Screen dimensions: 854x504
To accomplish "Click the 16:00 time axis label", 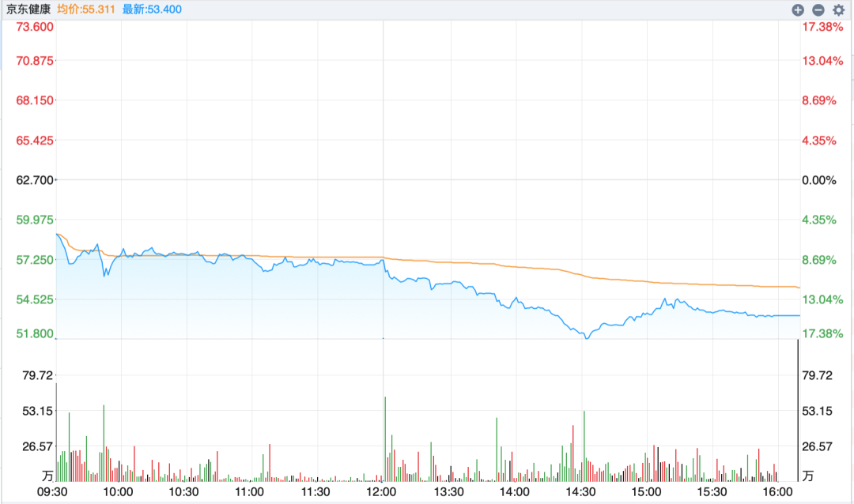I will click(x=778, y=492).
